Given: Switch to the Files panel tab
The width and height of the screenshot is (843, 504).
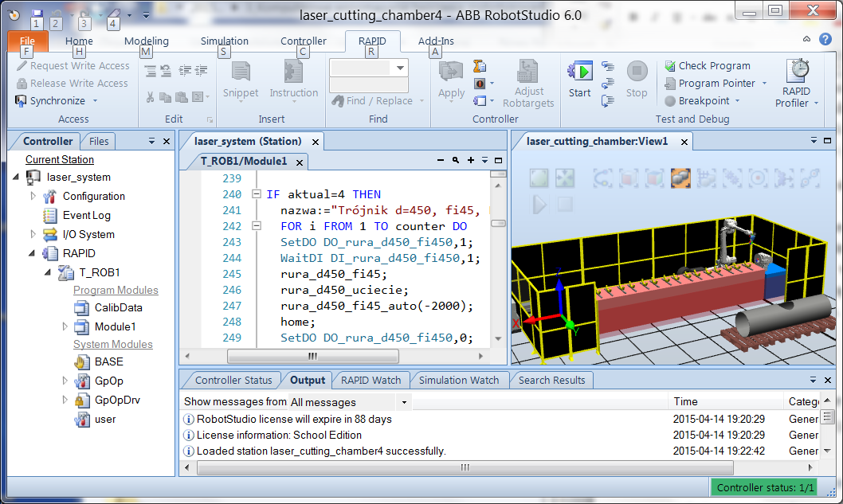Looking at the screenshot, I should 98,141.
